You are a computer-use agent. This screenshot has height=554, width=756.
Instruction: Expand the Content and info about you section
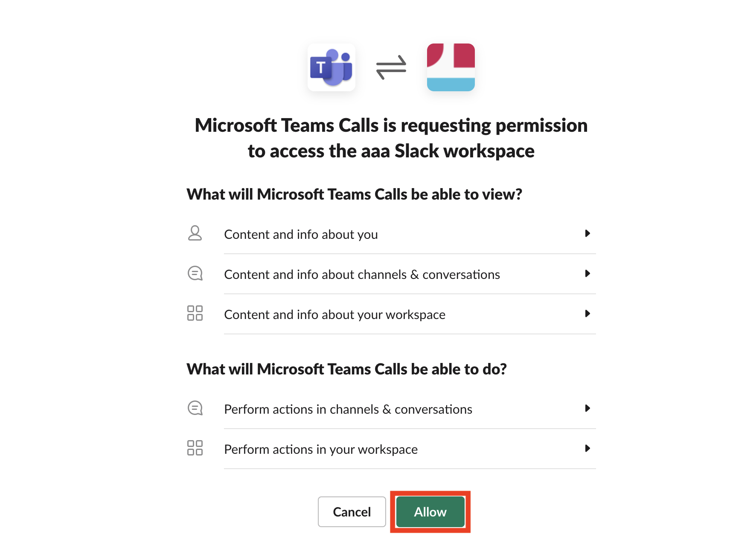(588, 234)
